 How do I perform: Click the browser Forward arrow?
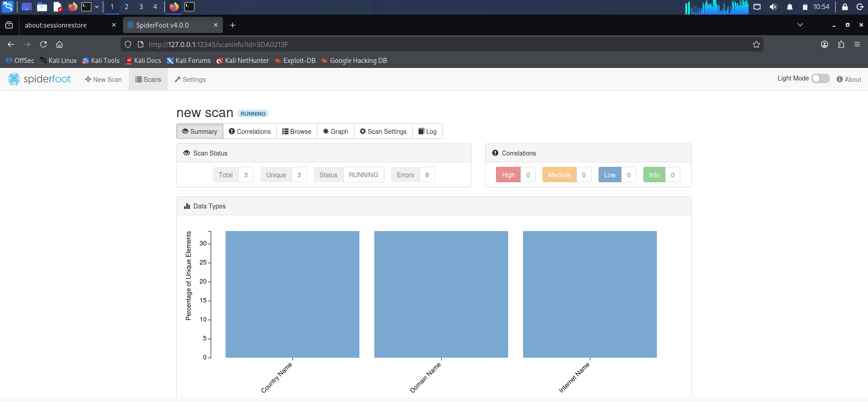(27, 44)
